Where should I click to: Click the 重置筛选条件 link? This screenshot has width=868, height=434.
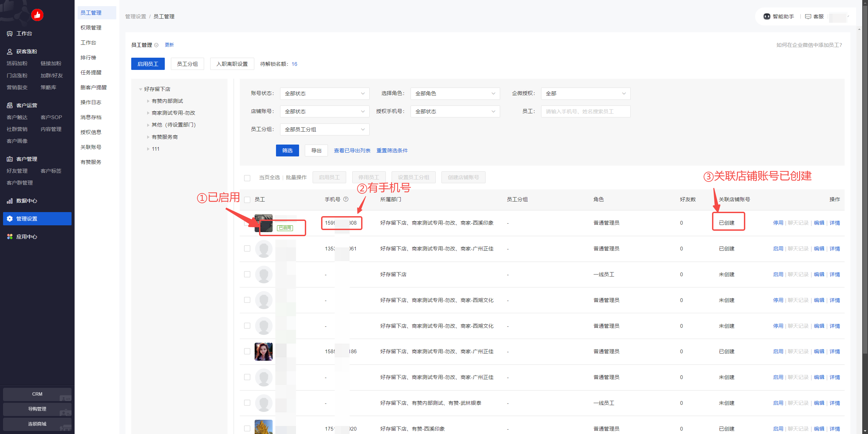(392, 150)
